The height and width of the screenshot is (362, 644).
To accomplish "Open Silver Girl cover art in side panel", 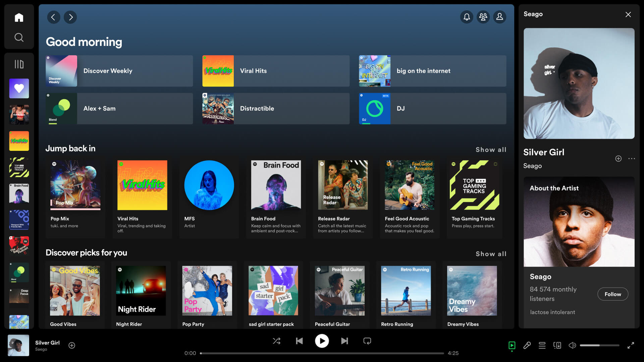I will [x=579, y=83].
